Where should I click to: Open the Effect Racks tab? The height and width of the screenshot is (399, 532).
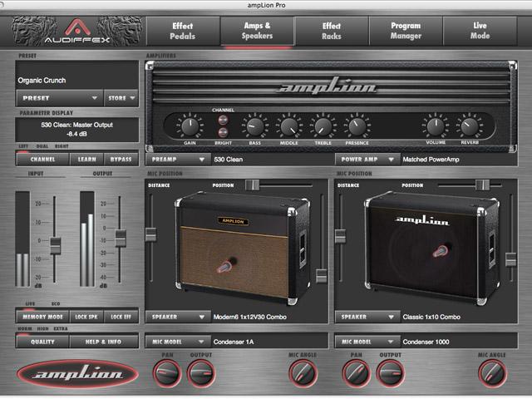click(332, 31)
